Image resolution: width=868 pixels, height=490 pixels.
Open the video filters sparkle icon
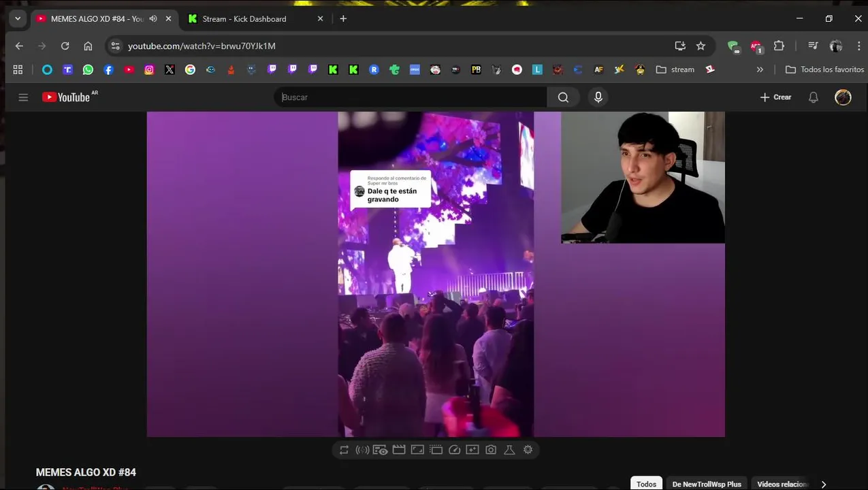tap(472, 450)
